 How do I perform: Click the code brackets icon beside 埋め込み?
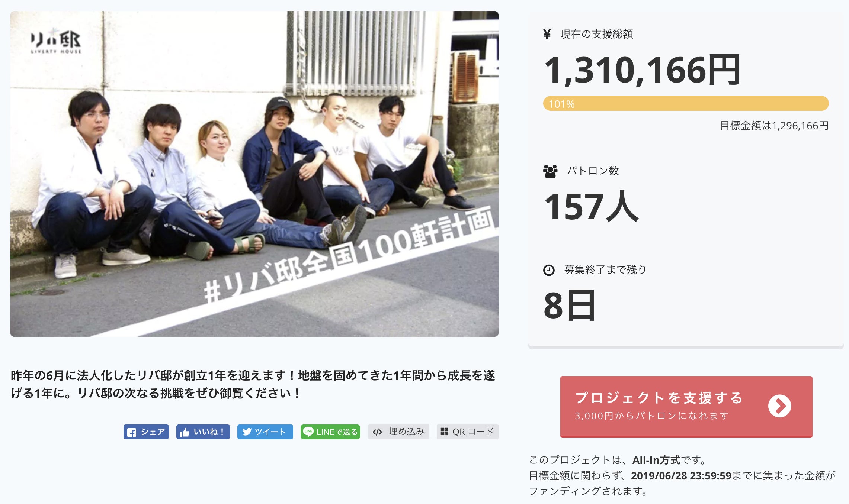tap(377, 432)
